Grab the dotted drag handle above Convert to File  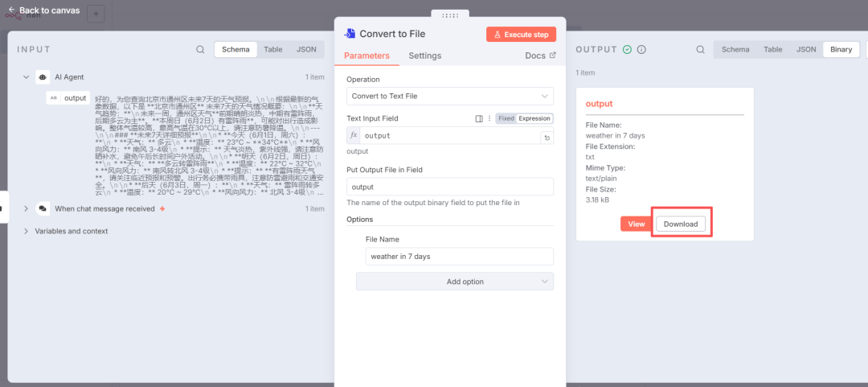coord(450,15)
